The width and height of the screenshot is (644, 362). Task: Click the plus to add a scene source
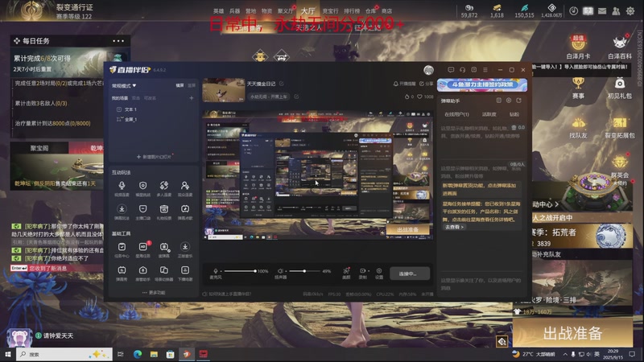pos(192,98)
